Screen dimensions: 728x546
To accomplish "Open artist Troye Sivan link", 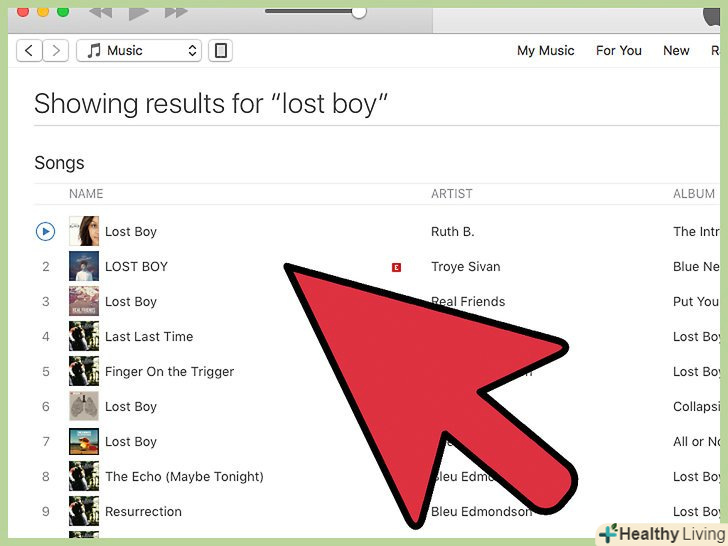I will (466, 266).
